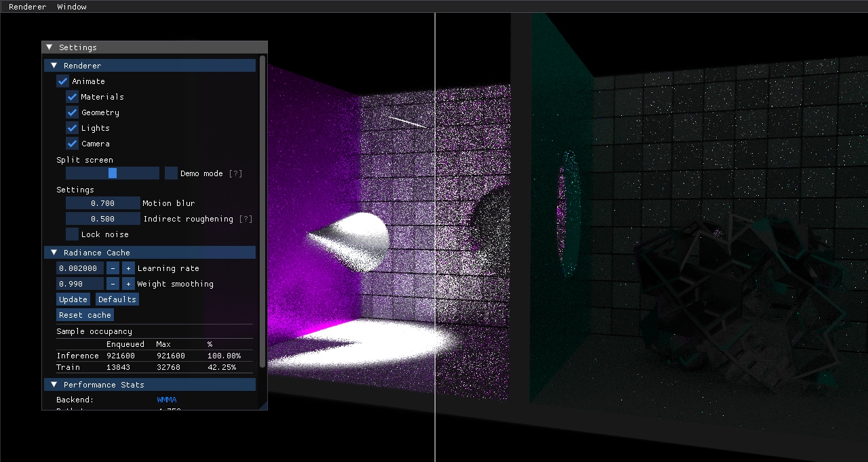Collapse the Performance Stats section

(x=54, y=385)
